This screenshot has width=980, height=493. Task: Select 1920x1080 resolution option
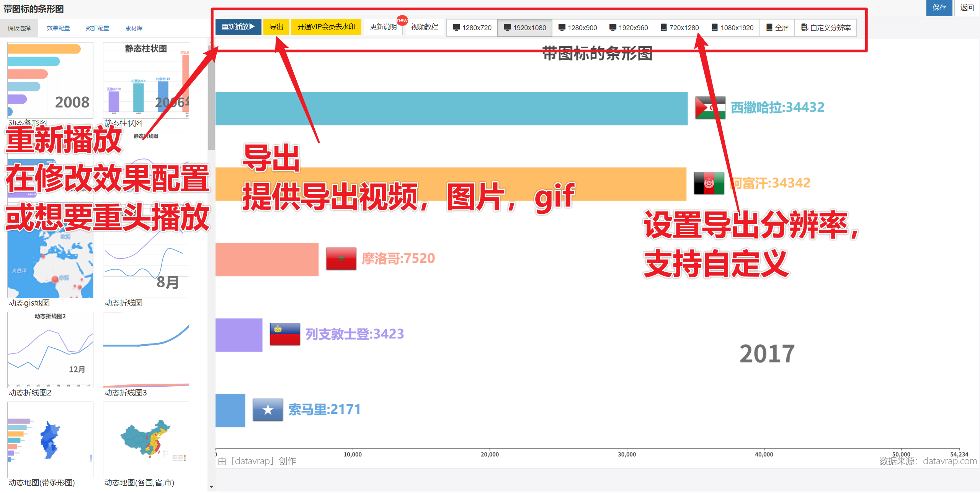[525, 28]
